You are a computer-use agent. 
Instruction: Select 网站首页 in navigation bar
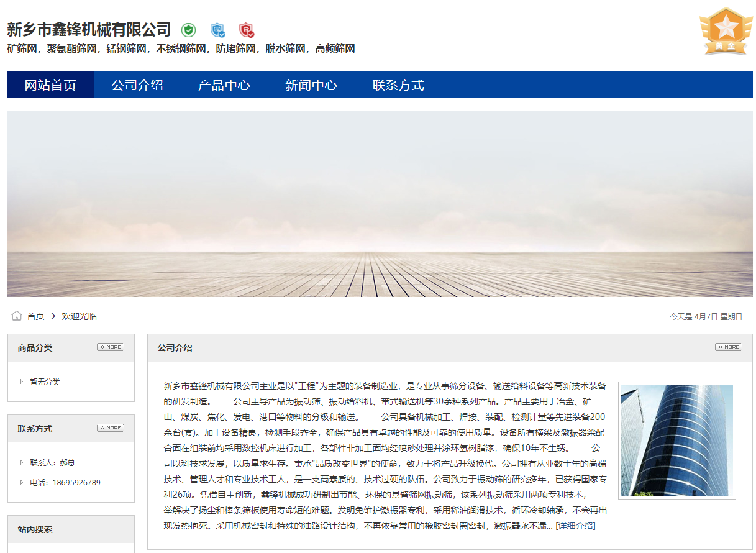tap(50, 85)
